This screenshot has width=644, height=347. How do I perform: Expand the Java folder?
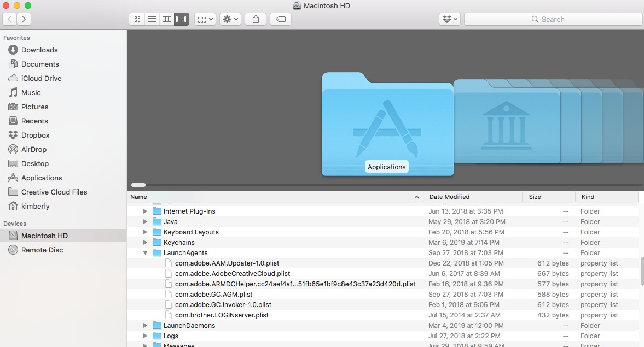145,221
